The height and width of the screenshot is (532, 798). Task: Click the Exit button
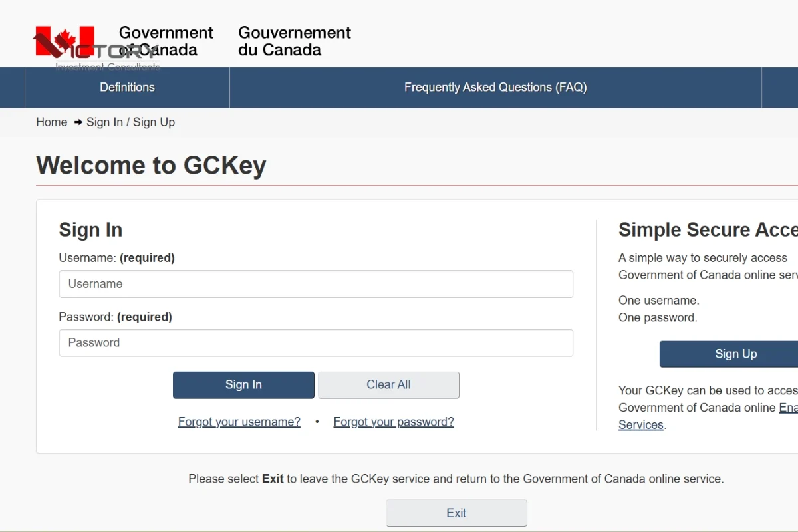tap(456, 513)
